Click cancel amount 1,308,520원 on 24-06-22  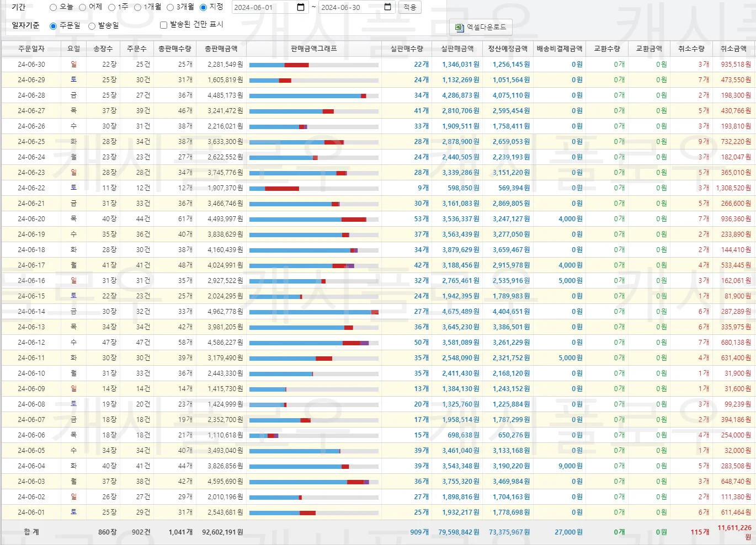click(733, 188)
